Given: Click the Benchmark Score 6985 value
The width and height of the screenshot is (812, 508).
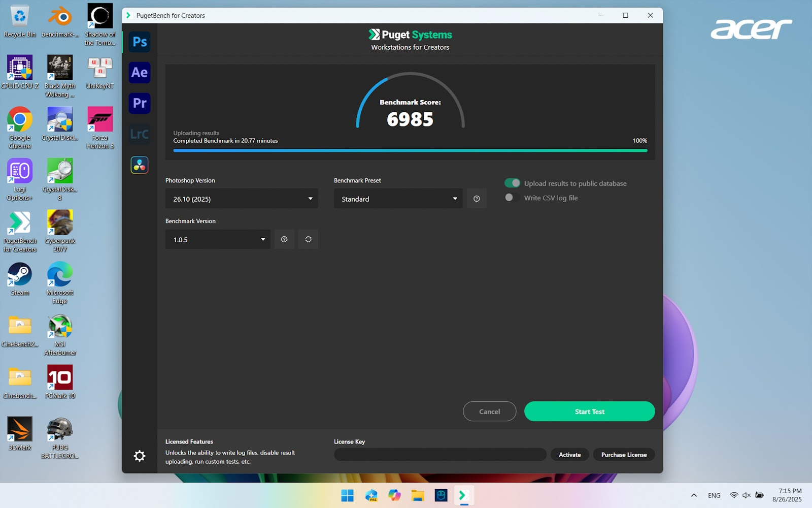Looking at the screenshot, I should point(410,119).
